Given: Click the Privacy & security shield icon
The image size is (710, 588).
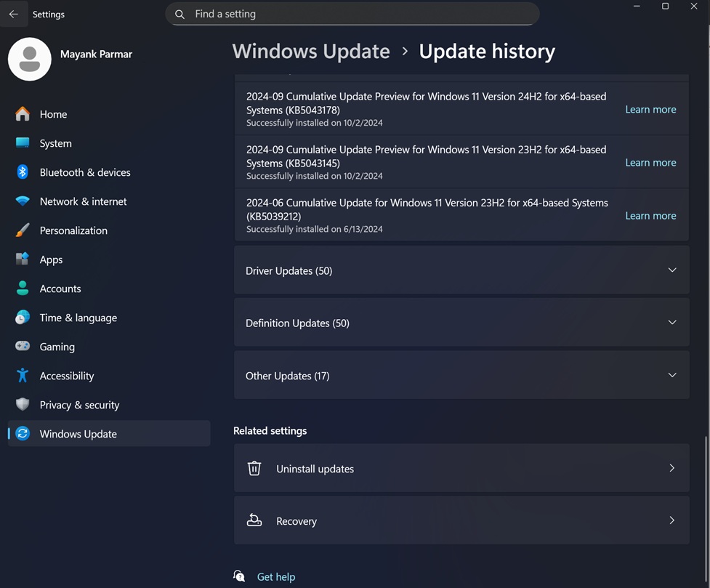Looking at the screenshot, I should (23, 405).
